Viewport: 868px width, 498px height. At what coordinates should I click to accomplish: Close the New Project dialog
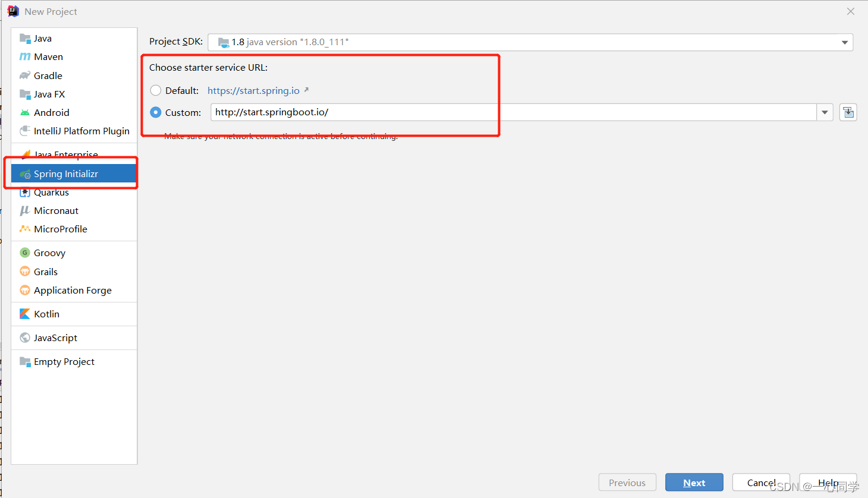pos(851,11)
